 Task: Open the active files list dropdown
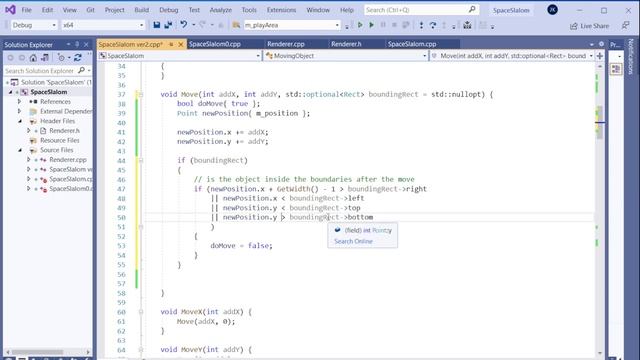591,44
